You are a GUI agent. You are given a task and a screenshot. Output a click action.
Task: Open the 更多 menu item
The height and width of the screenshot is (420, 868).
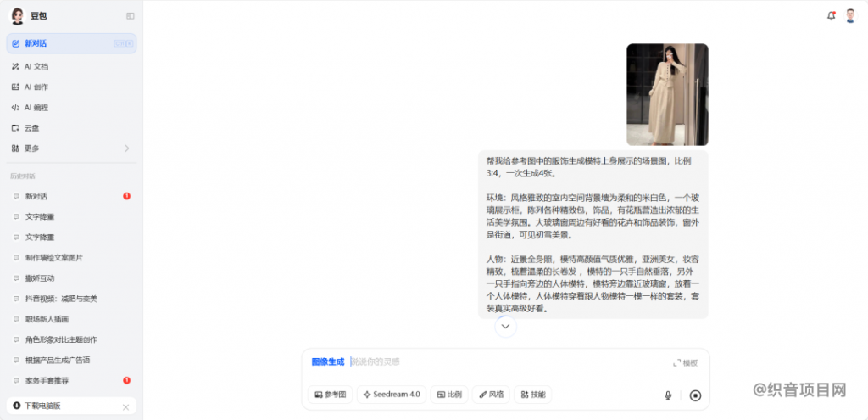71,148
